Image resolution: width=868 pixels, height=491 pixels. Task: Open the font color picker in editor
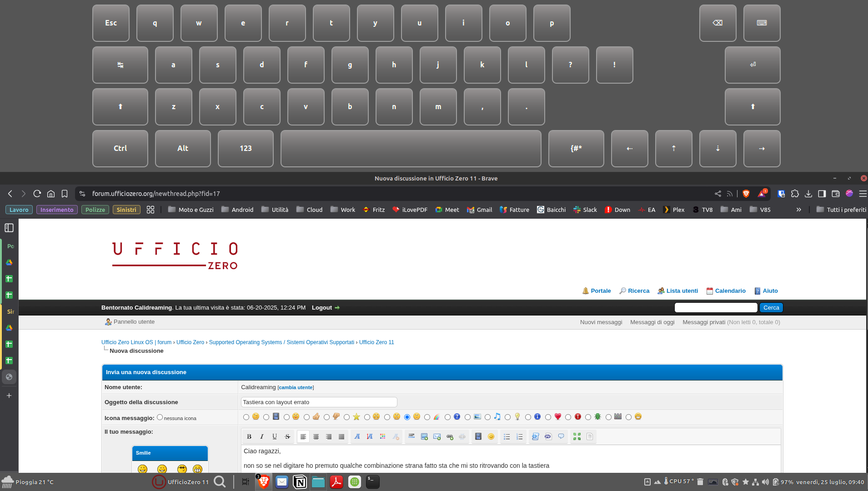coord(382,436)
